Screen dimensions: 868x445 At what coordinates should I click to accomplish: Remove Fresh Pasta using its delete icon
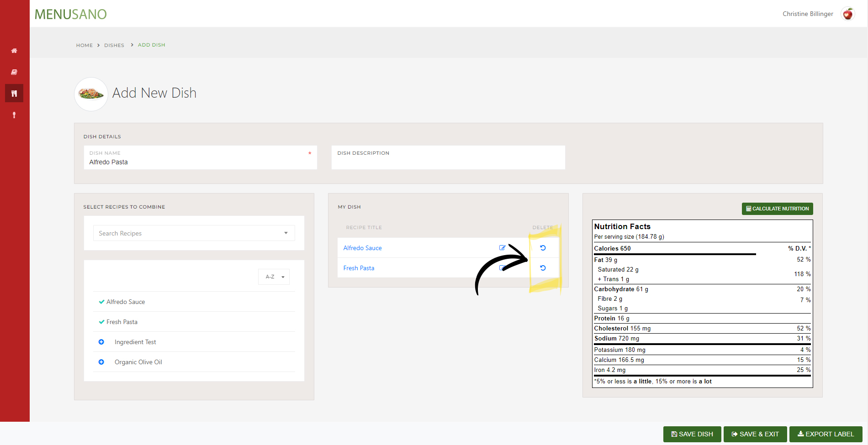coord(543,268)
